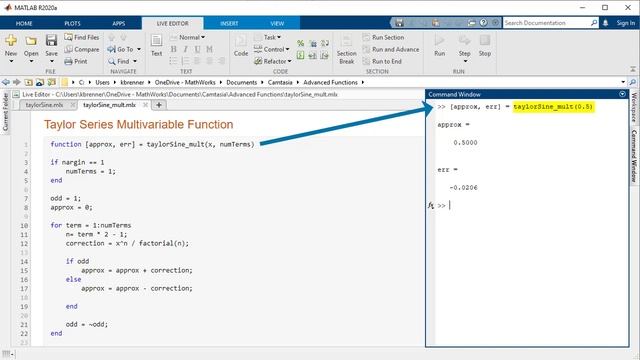Click the up one folder icon
Screen dimensions: 640x360
point(28,82)
